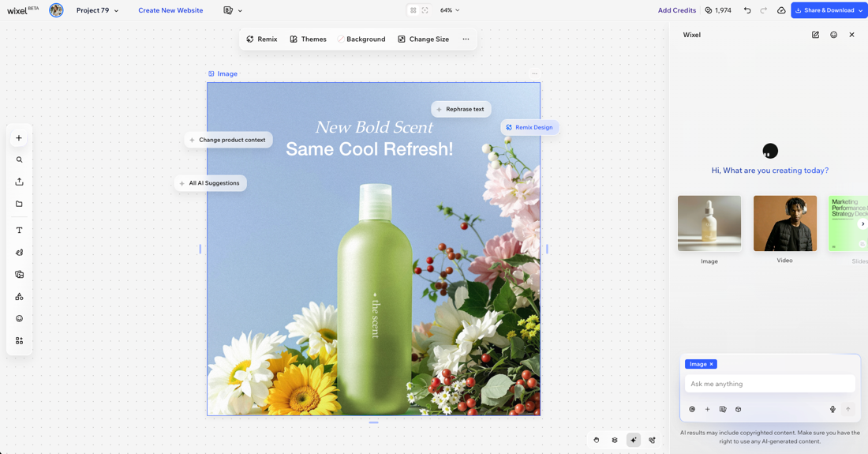Open the layers icon at bottom toolbar
The image size is (868, 454).
(x=615, y=440)
